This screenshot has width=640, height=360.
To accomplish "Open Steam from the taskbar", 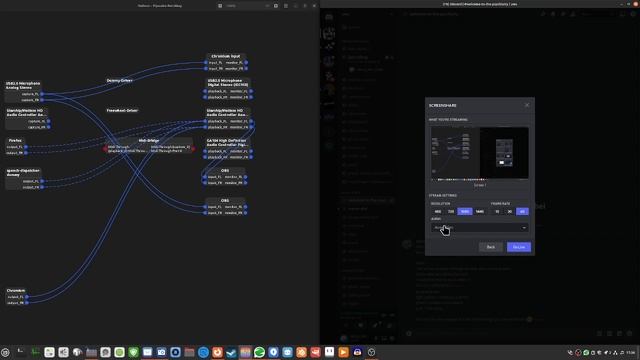I will tap(231, 352).
